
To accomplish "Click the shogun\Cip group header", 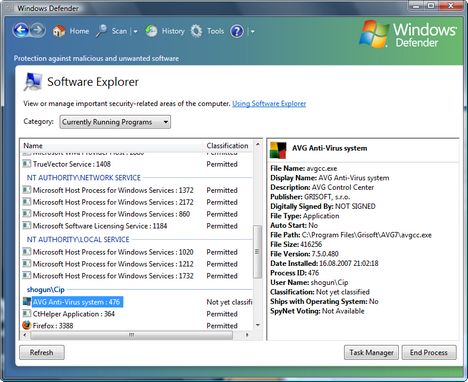I will coord(46,290).
